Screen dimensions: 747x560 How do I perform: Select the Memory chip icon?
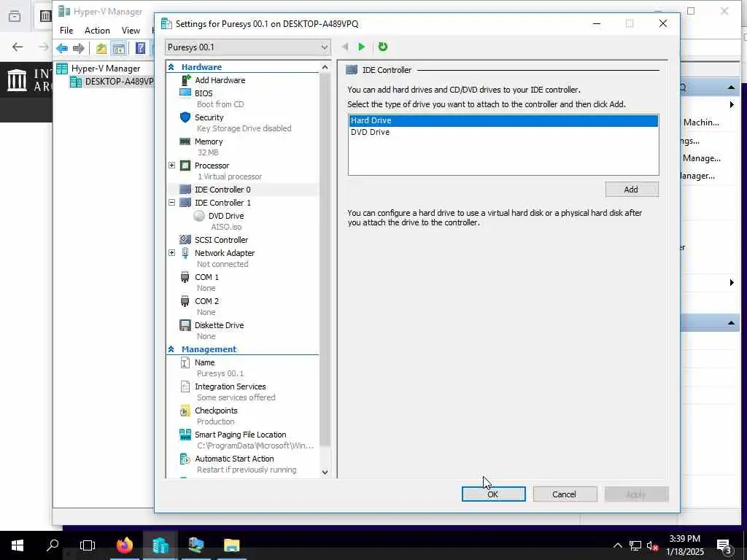pyautogui.click(x=185, y=141)
